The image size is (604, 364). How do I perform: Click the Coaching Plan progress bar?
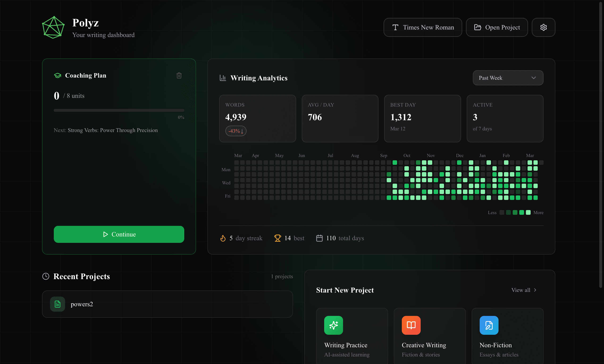119,110
